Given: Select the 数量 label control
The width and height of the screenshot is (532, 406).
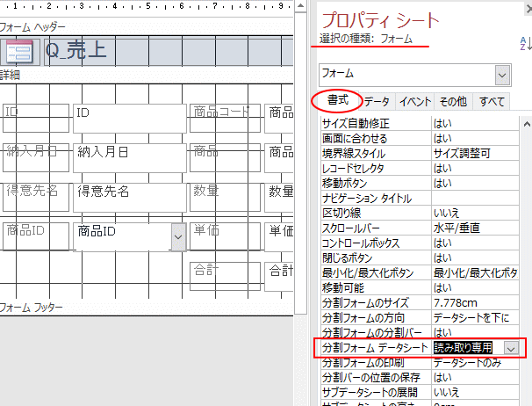Looking at the screenshot, I should [x=225, y=197].
